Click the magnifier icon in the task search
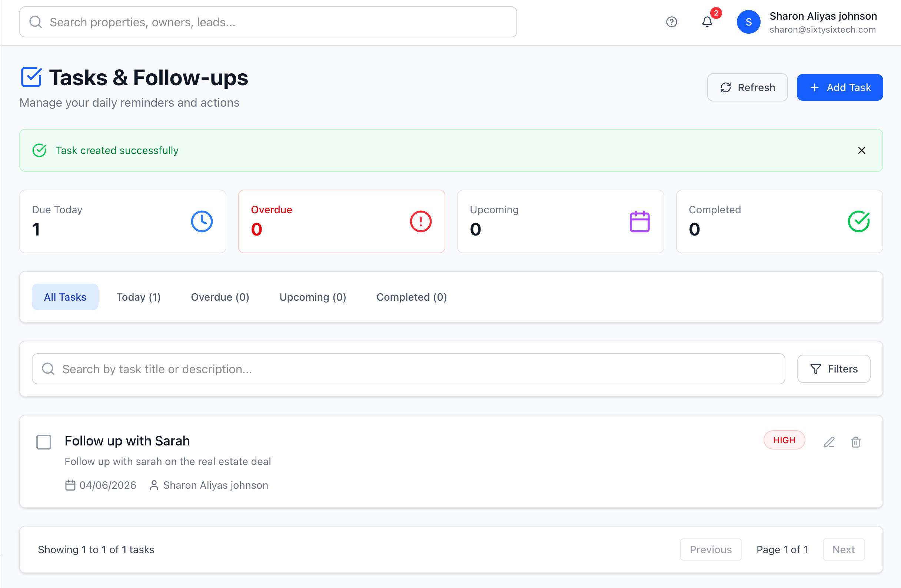This screenshot has height=588, width=901. [x=48, y=368]
